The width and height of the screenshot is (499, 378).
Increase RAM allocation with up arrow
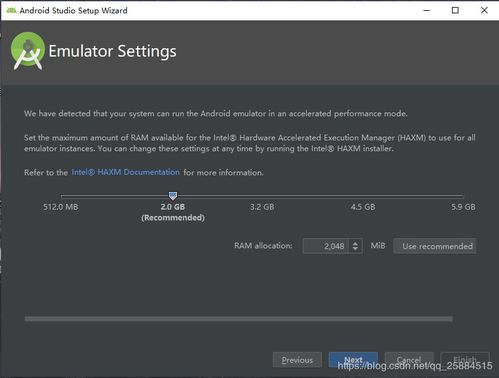(x=355, y=243)
